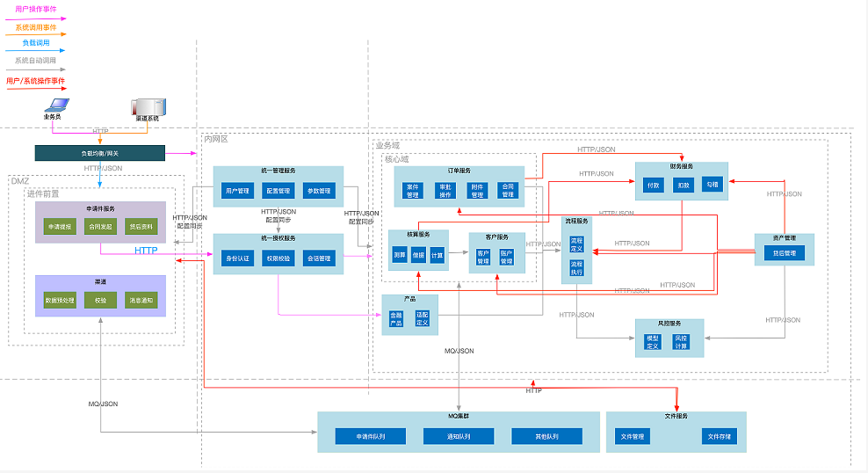This screenshot has height=473, width=868.
Task: Click the red 用户/系统操作事件 legend label
Action: [x=35, y=81]
